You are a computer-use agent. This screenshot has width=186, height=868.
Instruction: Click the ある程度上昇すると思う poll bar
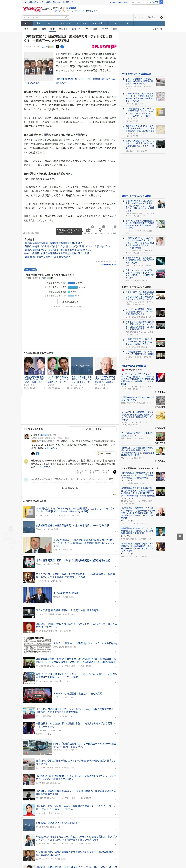[73, 287]
